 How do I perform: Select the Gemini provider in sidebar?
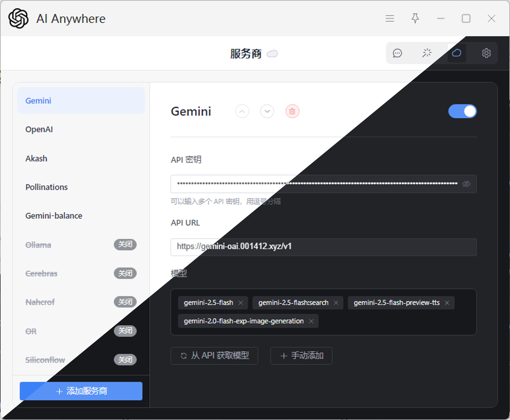[x=81, y=100]
